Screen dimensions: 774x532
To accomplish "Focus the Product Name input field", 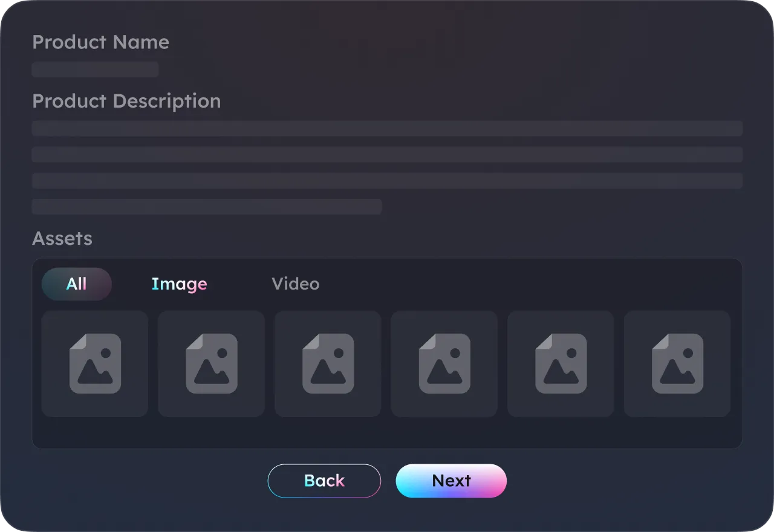I will pyautogui.click(x=96, y=70).
